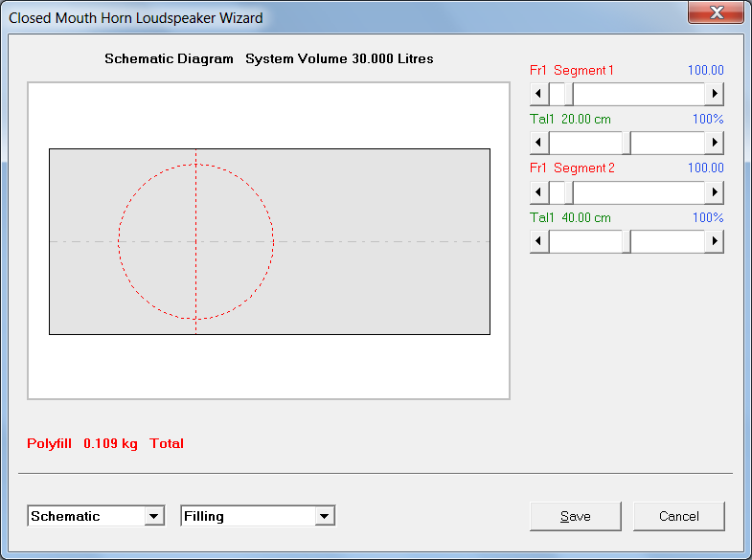Image resolution: width=752 pixels, height=560 pixels.
Task: Click the Tal1 40.00 cm label
Action: point(570,218)
